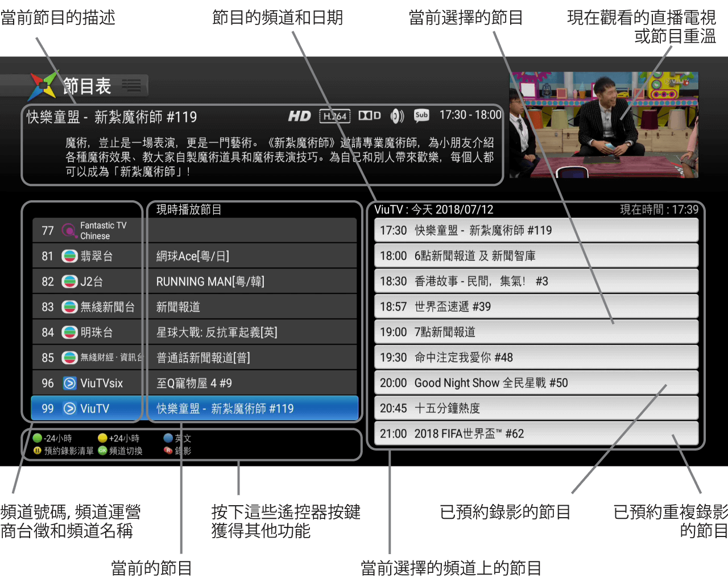Click the green OK 頻道切換 icon
Image resolution: width=728 pixels, height=578 pixels.
point(102,451)
